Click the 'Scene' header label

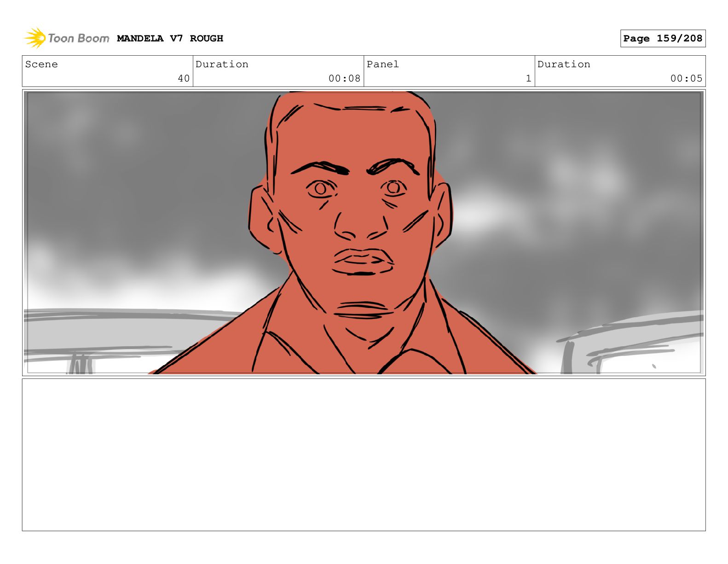[x=41, y=64]
